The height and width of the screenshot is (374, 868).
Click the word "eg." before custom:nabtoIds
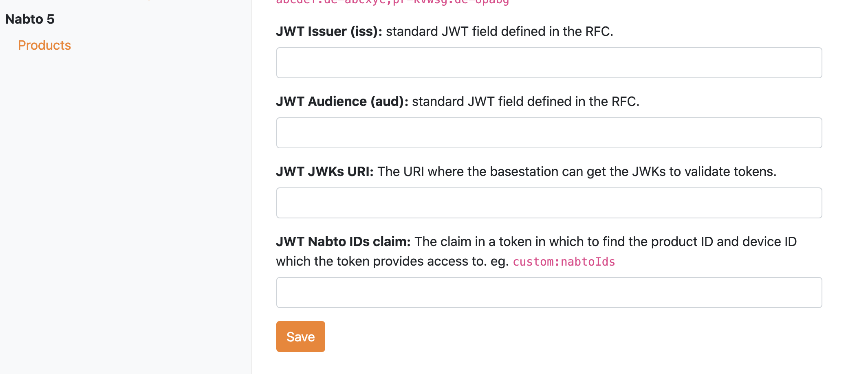pyautogui.click(x=500, y=261)
